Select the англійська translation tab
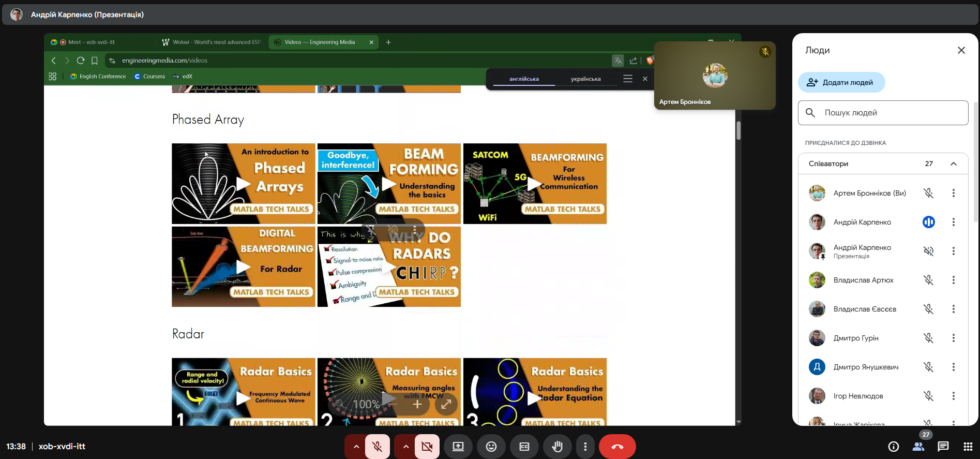Image resolution: width=980 pixels, height=459 pixels. click(524, 79)
